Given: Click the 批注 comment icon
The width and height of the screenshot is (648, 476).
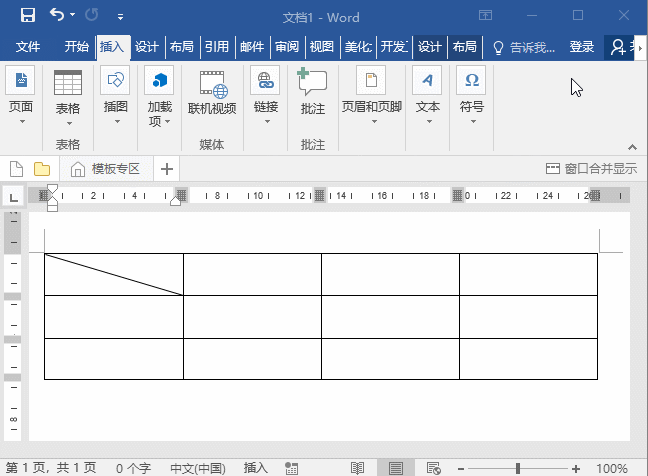Looking at the screenshot, I should pyautogui.click(x=312, y=81).
